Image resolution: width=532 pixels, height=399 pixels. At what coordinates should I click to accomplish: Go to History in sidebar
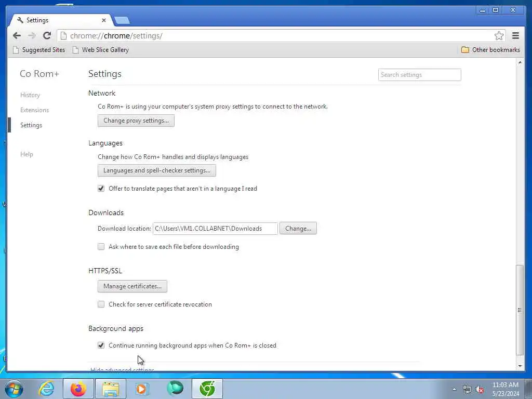30,95
